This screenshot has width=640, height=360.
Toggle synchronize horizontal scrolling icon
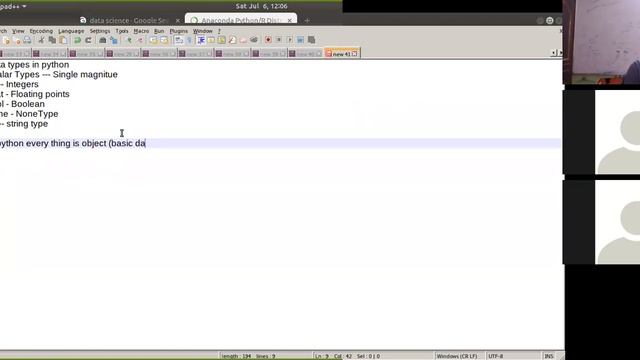(x=164, y=40)
